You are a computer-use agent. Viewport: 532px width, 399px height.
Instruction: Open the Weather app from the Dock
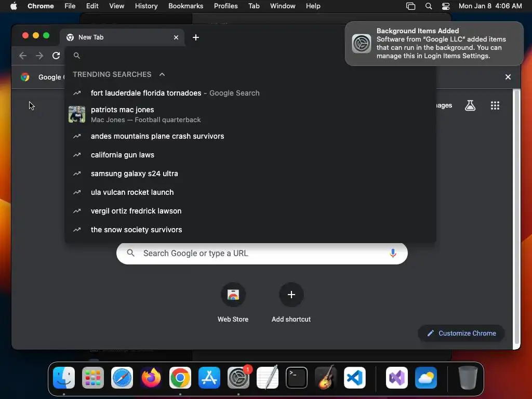(426, 378)
